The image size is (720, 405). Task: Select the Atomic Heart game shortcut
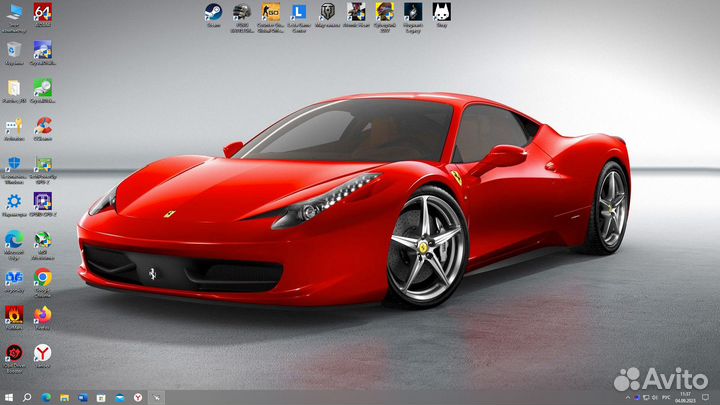pos(356,15)
